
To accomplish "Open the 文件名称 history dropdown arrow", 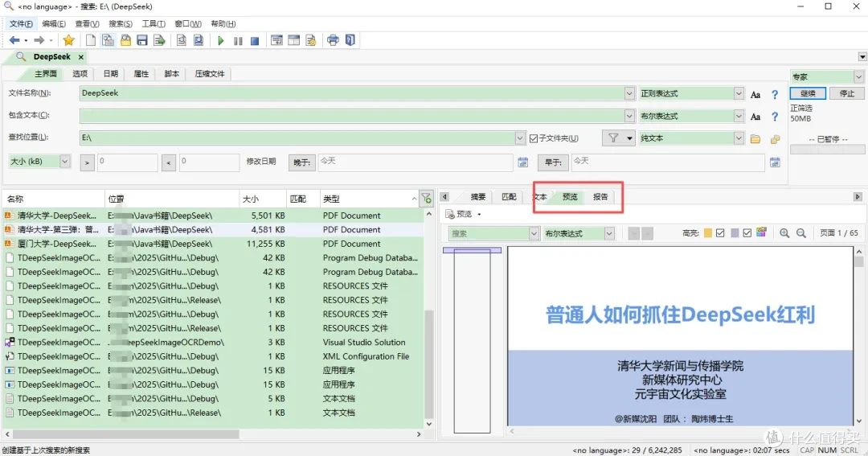I will point(629,93).
